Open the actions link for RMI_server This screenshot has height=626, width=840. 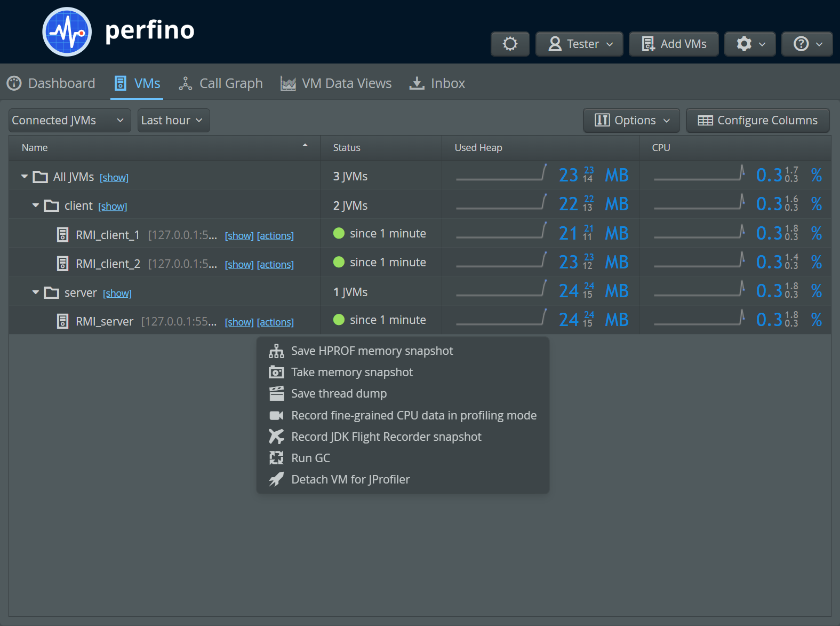(x=275, y=322)
